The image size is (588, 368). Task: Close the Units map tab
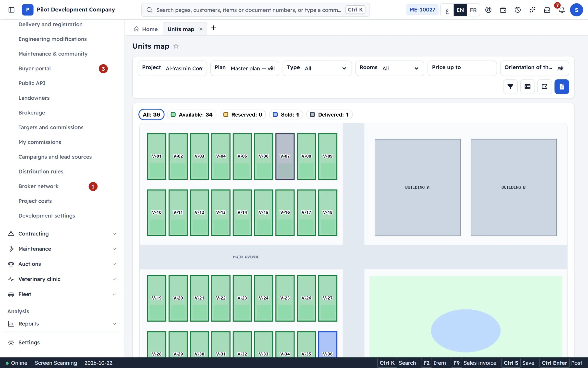coord(201,29)
